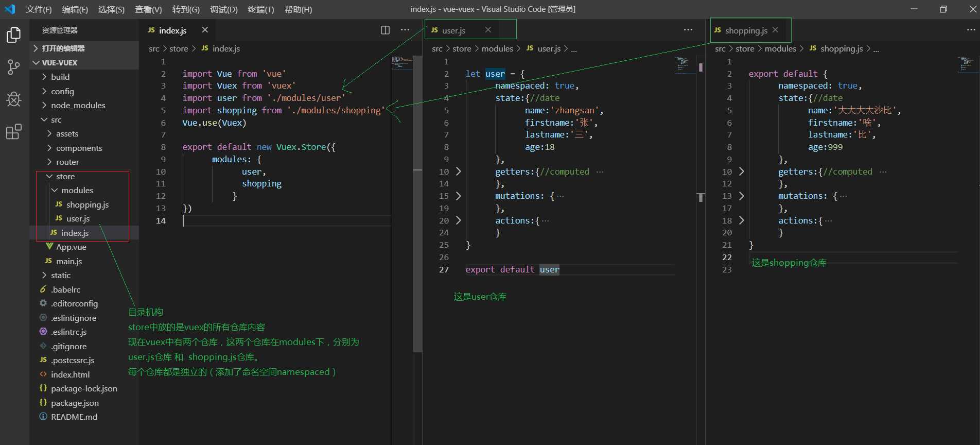Open shopping.js in the explorer tree
This screenshot has height=445, width=980.
84,204
